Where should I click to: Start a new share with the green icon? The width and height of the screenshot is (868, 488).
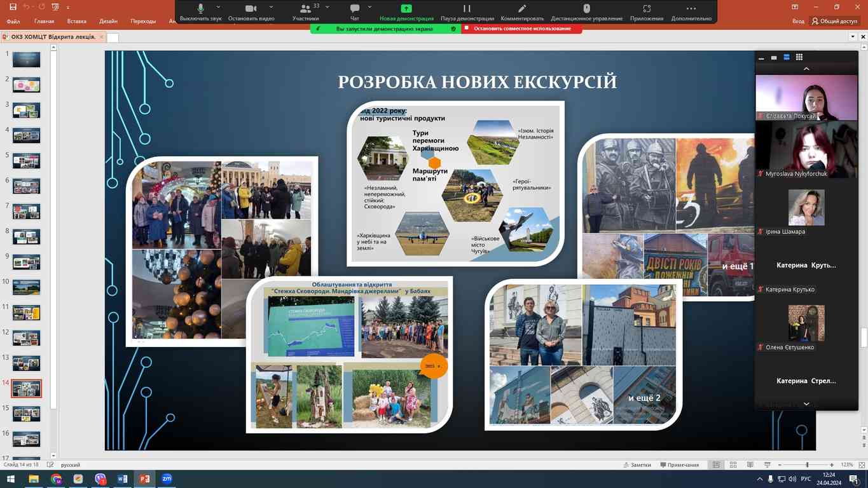[406, 9]
